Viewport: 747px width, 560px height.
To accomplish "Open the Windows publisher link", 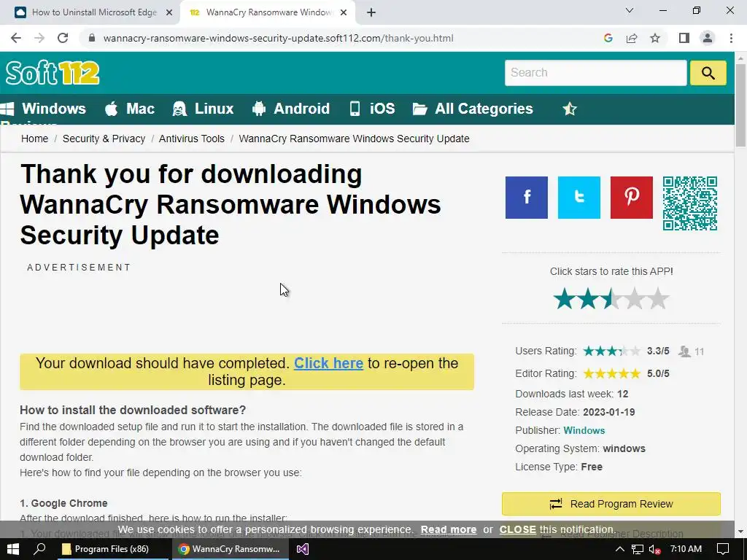I will (x=584, y=430).
